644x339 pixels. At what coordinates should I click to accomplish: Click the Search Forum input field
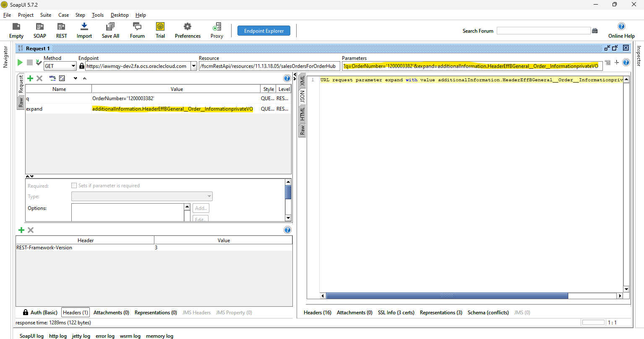click(543, 31)
